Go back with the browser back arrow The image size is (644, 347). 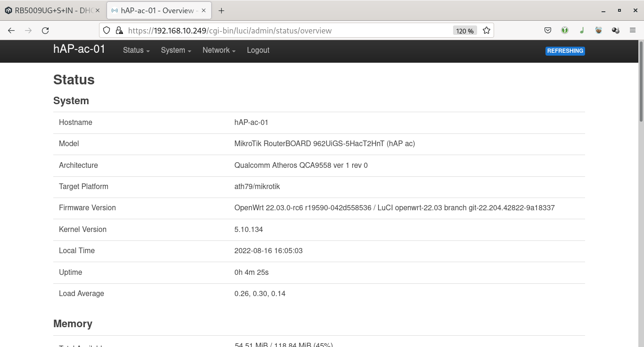pos(11,31)
